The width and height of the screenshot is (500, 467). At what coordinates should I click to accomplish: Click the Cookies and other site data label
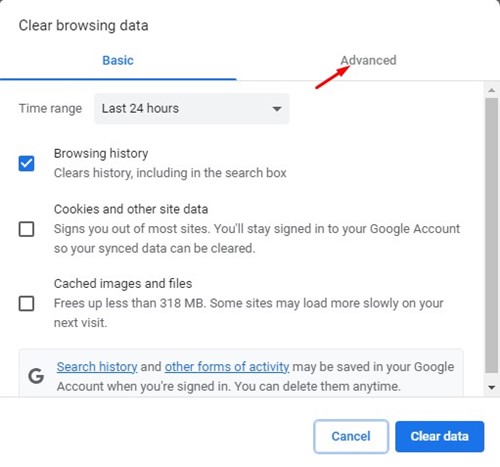[x=131, y=209]
